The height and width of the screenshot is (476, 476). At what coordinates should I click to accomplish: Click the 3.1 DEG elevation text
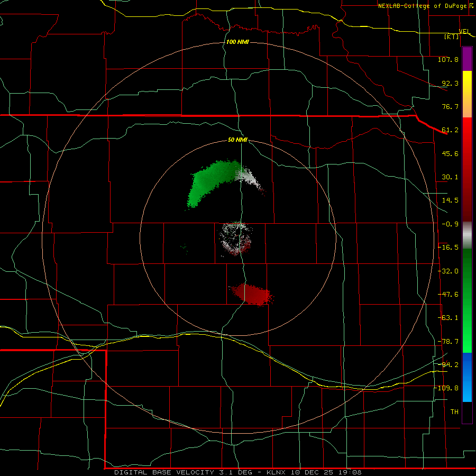(x=235, y=472)
